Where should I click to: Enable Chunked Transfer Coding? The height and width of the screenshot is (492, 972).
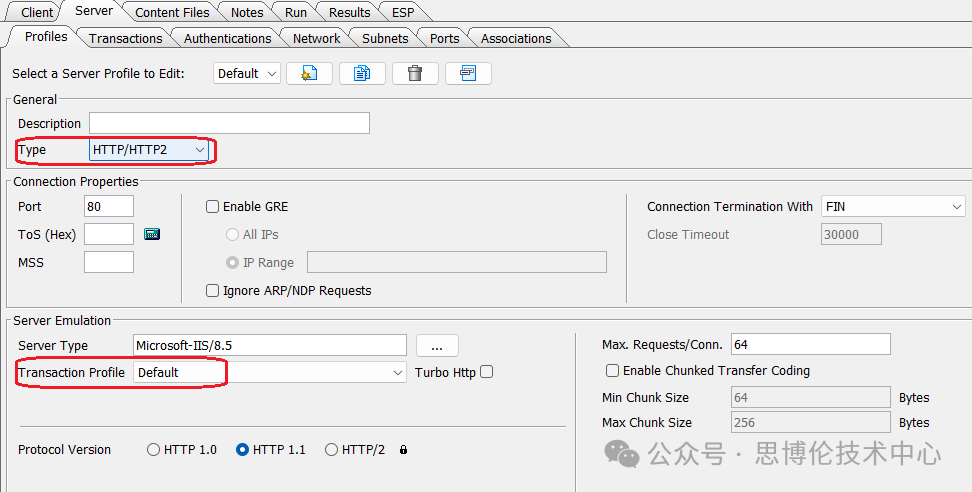coord(610,371)
